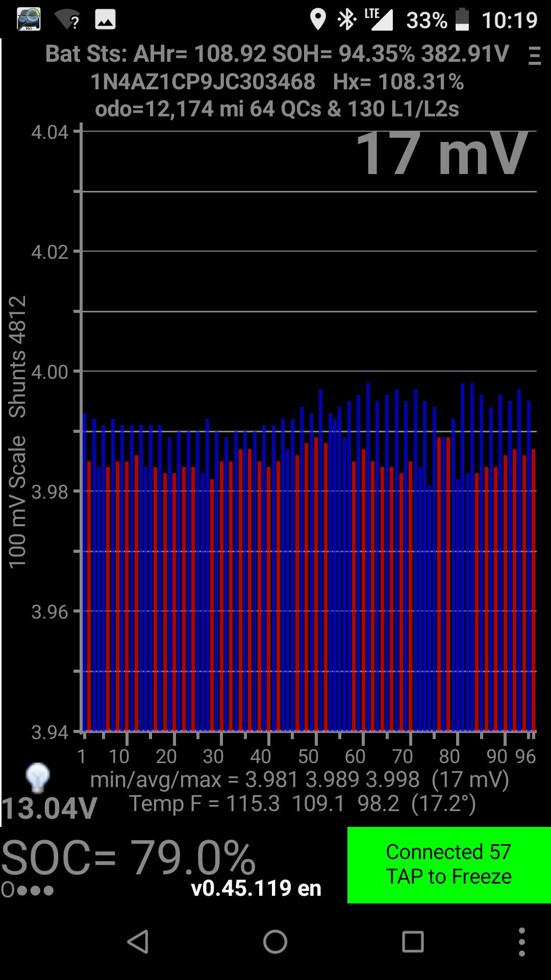
Task: Tap the location pin status icon
Action: click(318, 20)
